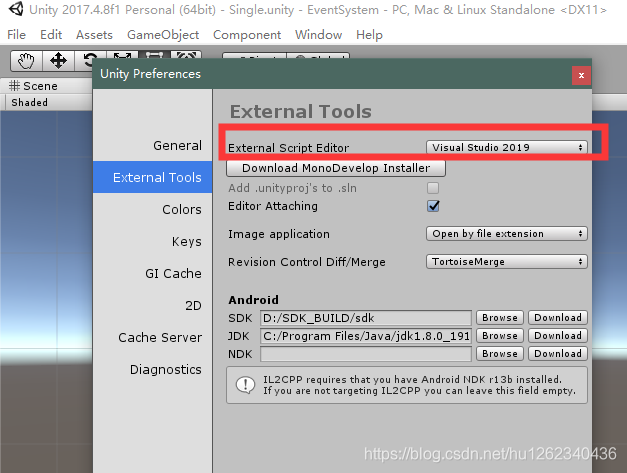Browse for the NDK path
627x473 pixels.
(500, 353)
